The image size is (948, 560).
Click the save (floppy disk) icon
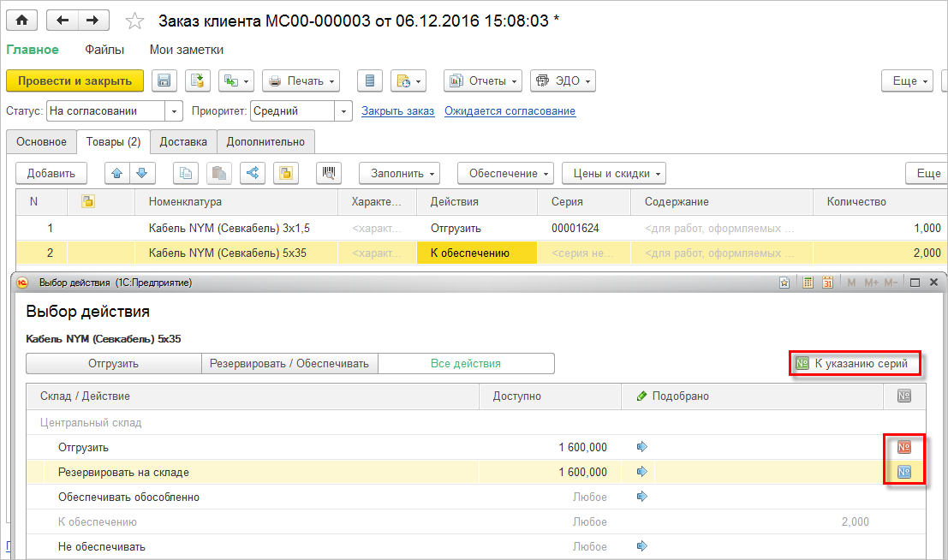[164, 80]
